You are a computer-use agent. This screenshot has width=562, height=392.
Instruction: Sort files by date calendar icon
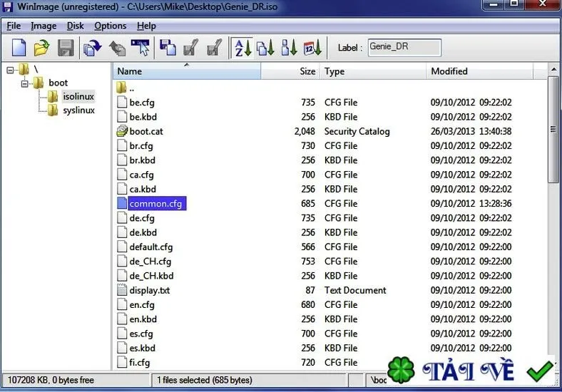click(312, 47)
